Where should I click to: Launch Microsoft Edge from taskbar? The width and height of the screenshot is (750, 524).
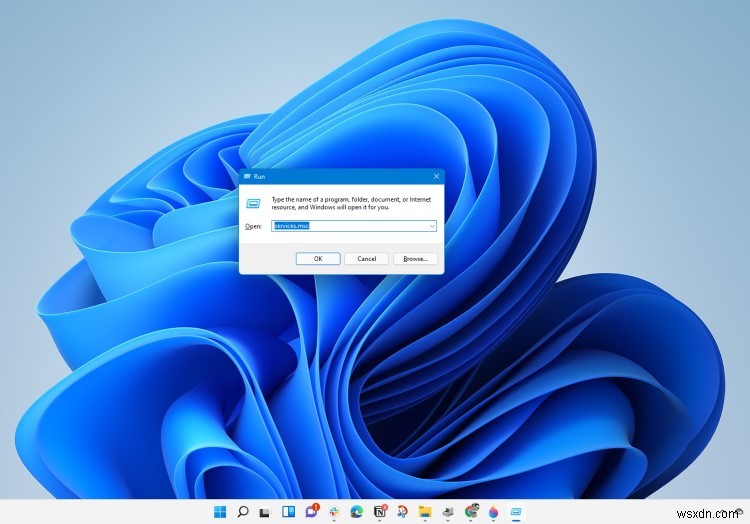tap(356, 512)
